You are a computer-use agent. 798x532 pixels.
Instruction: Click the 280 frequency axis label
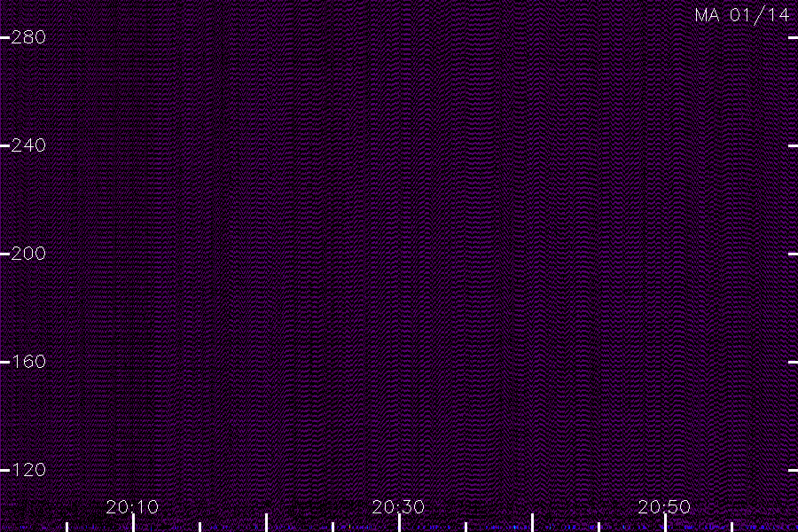coord(28,37)
